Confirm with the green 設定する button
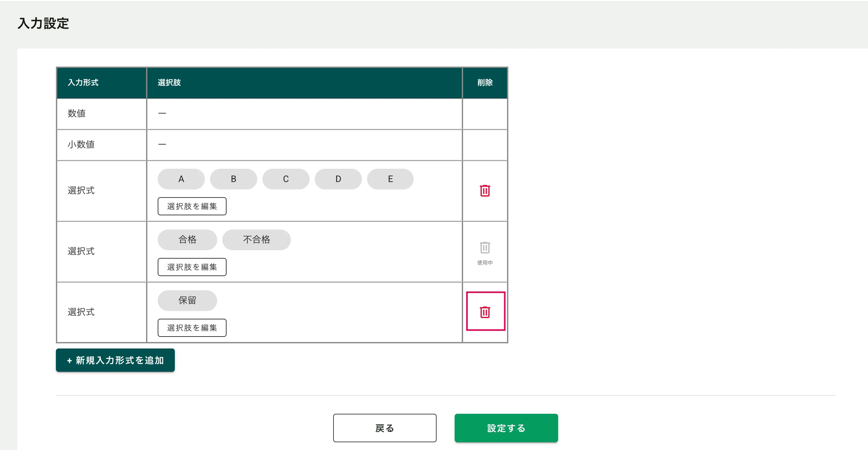 pos(506,428)
